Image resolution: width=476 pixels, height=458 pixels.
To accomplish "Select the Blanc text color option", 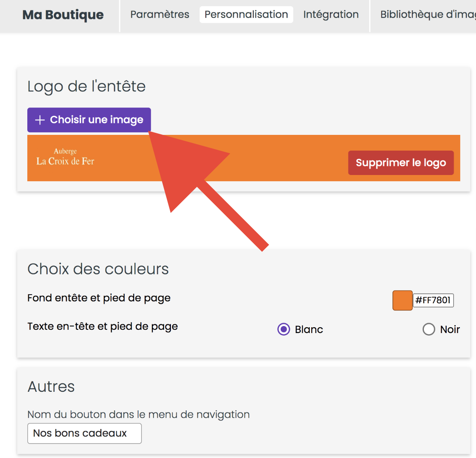I will coord(284,329).
